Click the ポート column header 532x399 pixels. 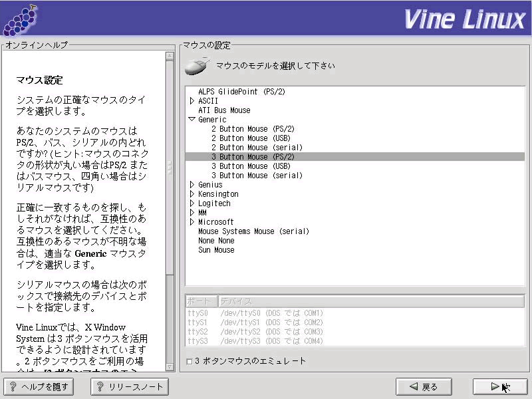pos(201,301)
